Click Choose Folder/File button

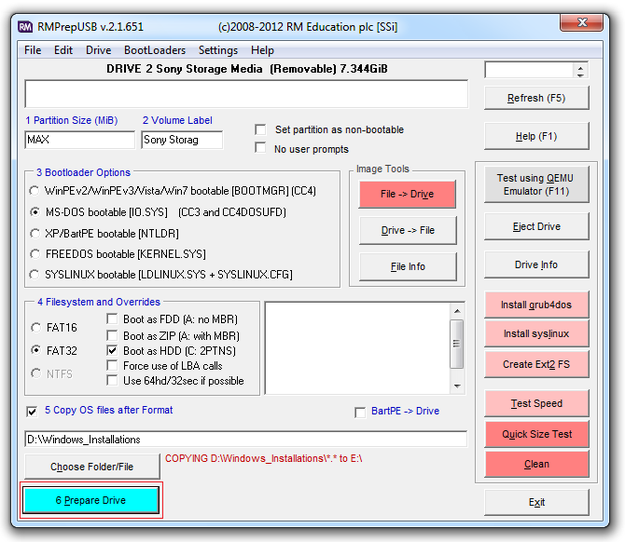[92, 467]
